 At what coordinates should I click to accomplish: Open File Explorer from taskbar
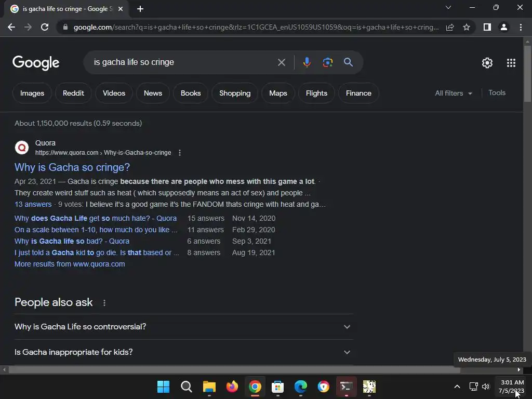click(209, 387)
